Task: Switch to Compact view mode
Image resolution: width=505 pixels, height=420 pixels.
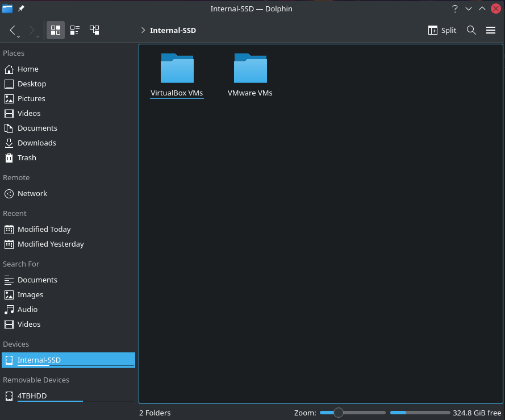Action: click(75, 30)
